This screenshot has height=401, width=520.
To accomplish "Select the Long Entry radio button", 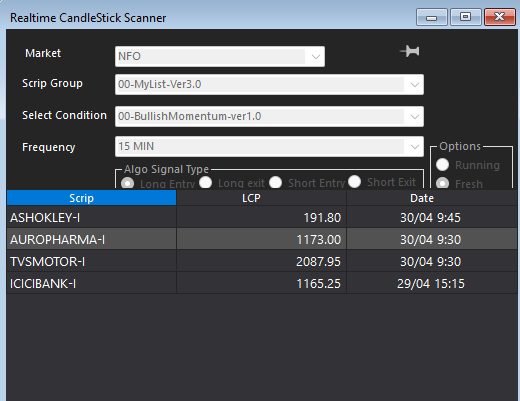I will pyautogui.click(x=128, y=183).
